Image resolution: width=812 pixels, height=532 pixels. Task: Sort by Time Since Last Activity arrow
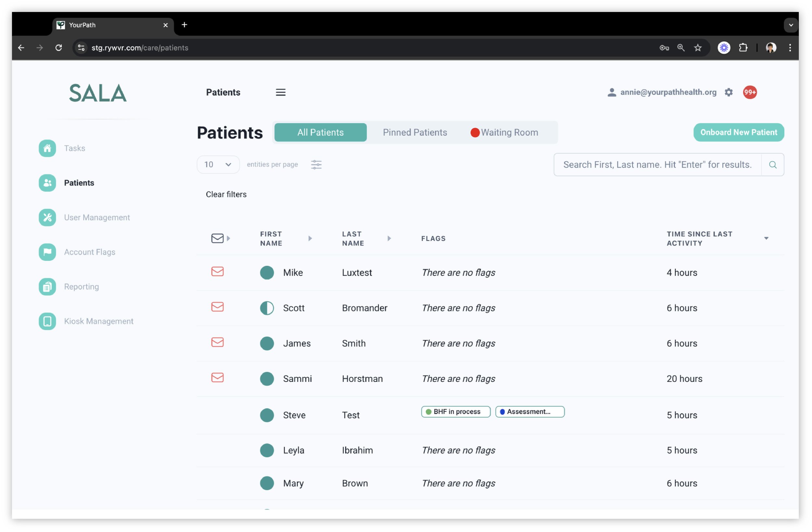tap(766, 238)
